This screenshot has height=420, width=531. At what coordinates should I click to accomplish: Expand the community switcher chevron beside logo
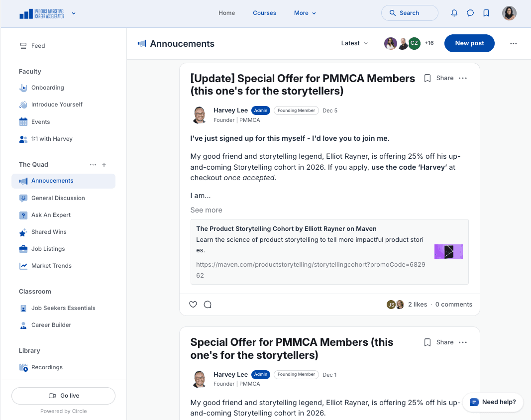(74, 13)
